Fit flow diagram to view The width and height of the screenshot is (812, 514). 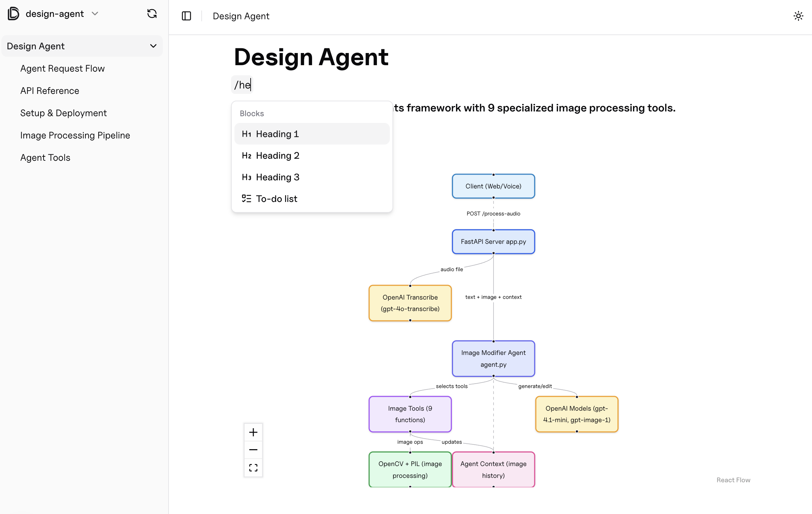pyautogui.click(x=253, y=468)
